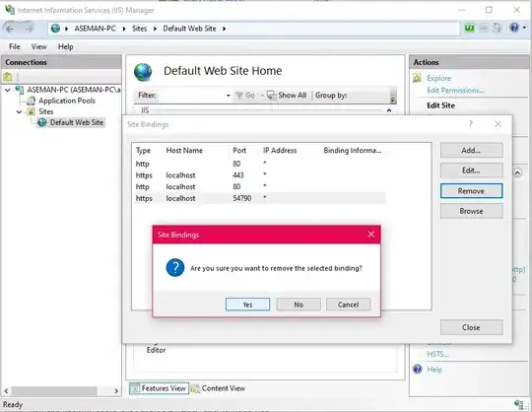Viewport: 532px width, 412px height.
Task: Click Go in the filter bar
Action: tap(245, 96)
